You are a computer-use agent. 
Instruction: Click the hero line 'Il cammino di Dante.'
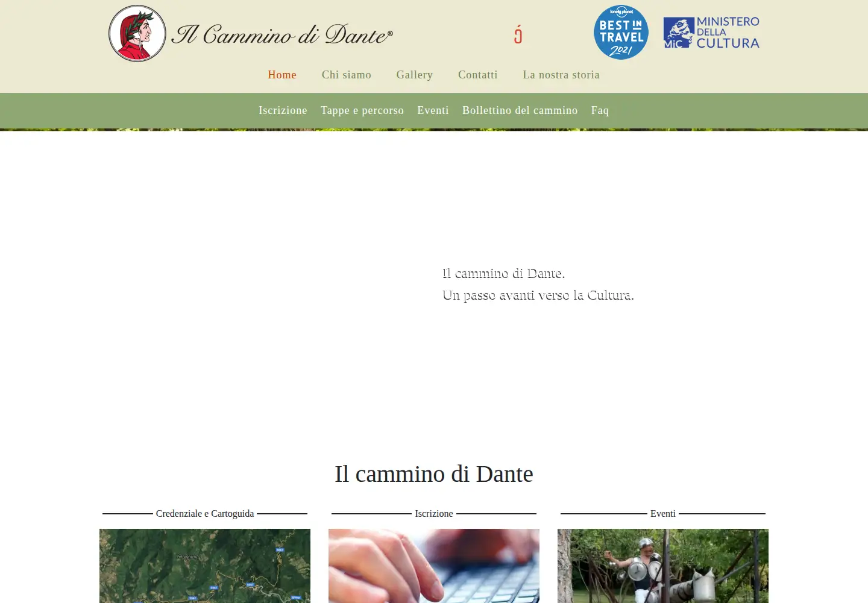pyautogui.click(x=504, y=274)
